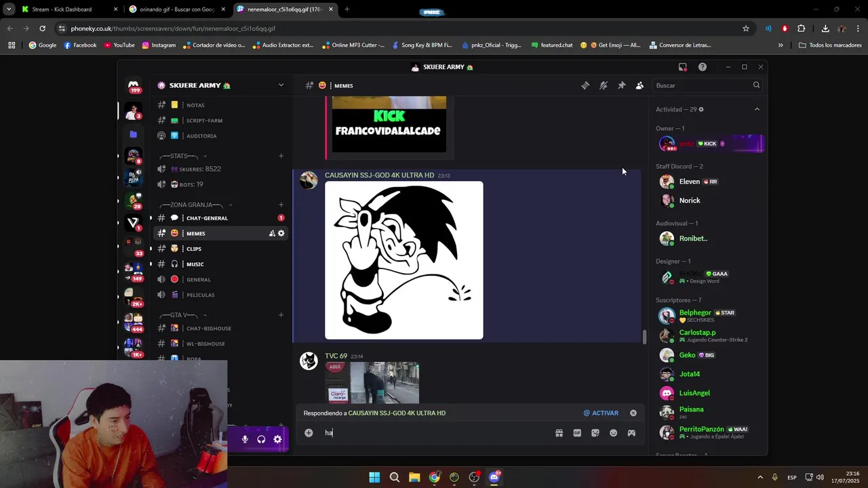Open Discord direct messages home icon
The image size is (868, 488).
click(x=134, y=85)
